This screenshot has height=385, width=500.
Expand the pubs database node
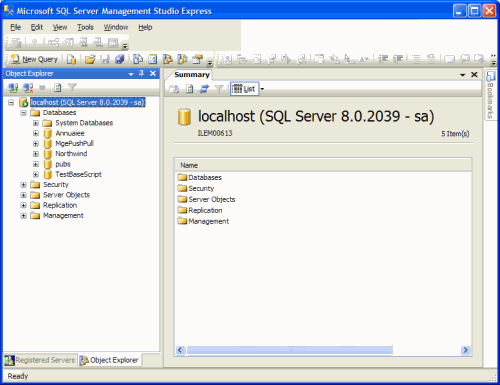pos(36,164)
